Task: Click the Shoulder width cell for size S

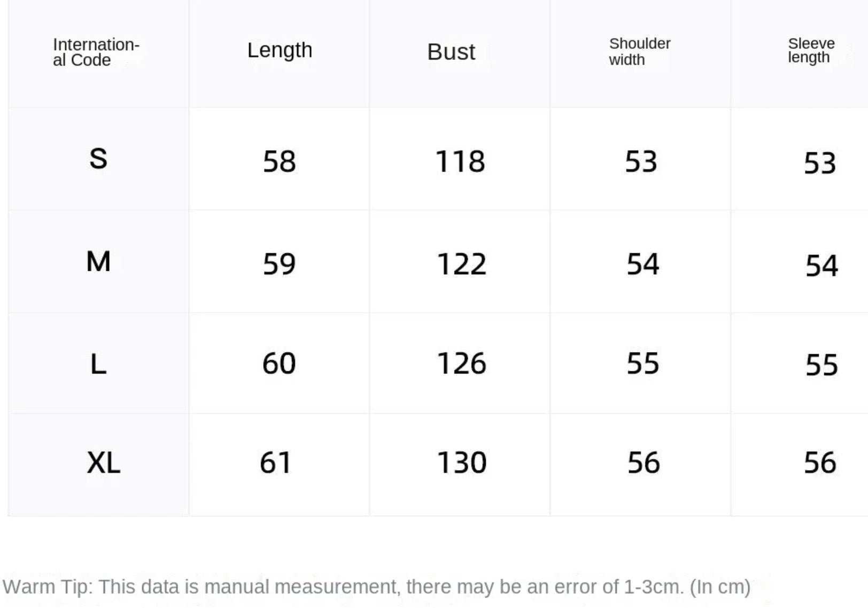Action: [x=641, y=161]
